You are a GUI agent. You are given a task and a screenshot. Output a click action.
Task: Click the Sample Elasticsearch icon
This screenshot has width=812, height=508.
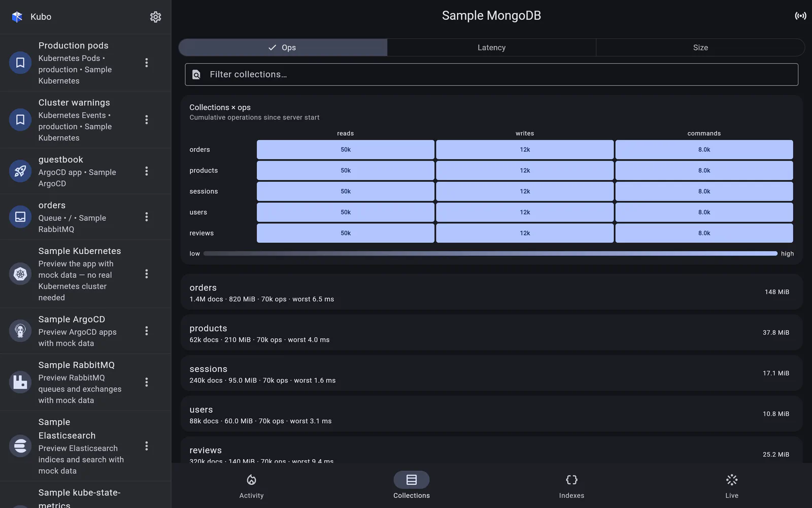point(20,446)
